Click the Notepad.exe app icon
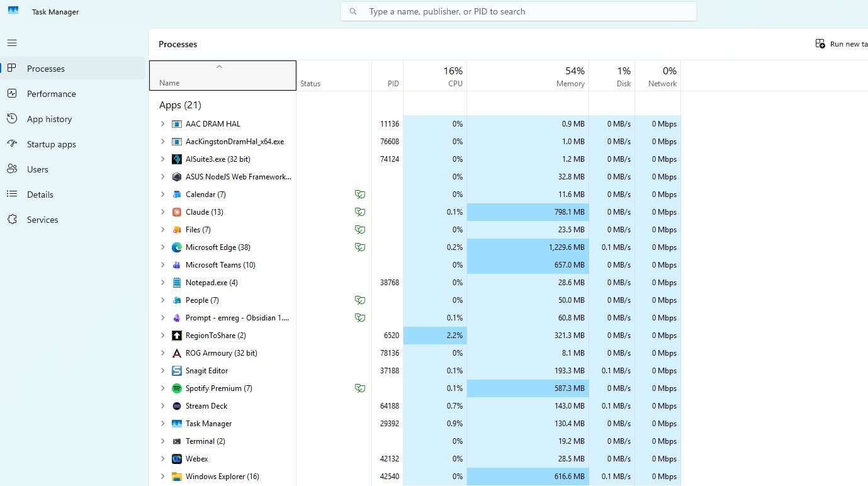Viewport: 868px width, 486px height. (x=177, y=283)
